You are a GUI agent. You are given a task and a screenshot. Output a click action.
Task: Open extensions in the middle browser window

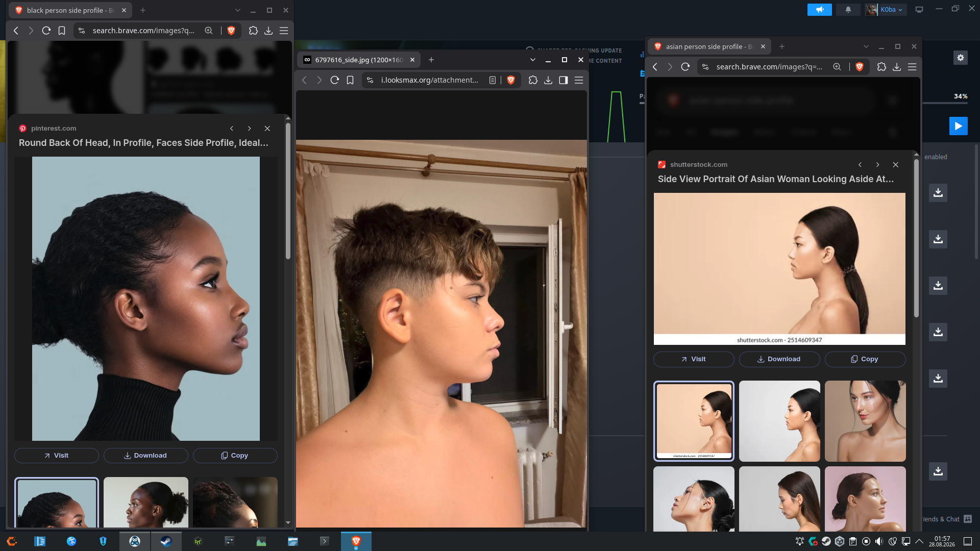click(x=533, y=80)
